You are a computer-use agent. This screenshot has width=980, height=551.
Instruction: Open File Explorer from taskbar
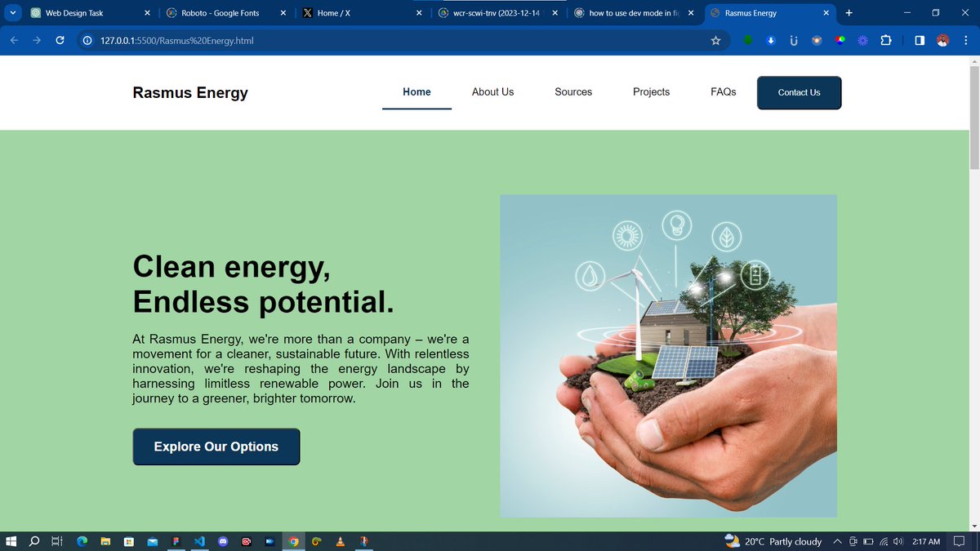pyautogui.click(x=105, y=541)
